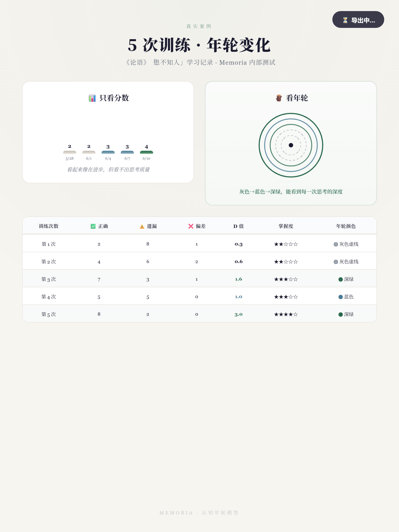Select the 第 1 次 row label
399x532 pixels.
[49, 244]
